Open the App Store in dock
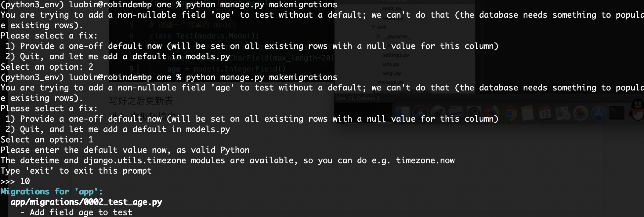Viewport: 644px width, 217px height. [599, 113]
